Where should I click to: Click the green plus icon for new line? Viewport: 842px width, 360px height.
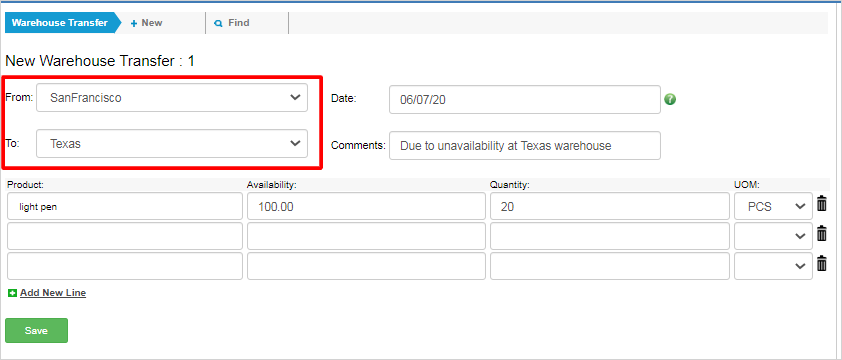12,293
